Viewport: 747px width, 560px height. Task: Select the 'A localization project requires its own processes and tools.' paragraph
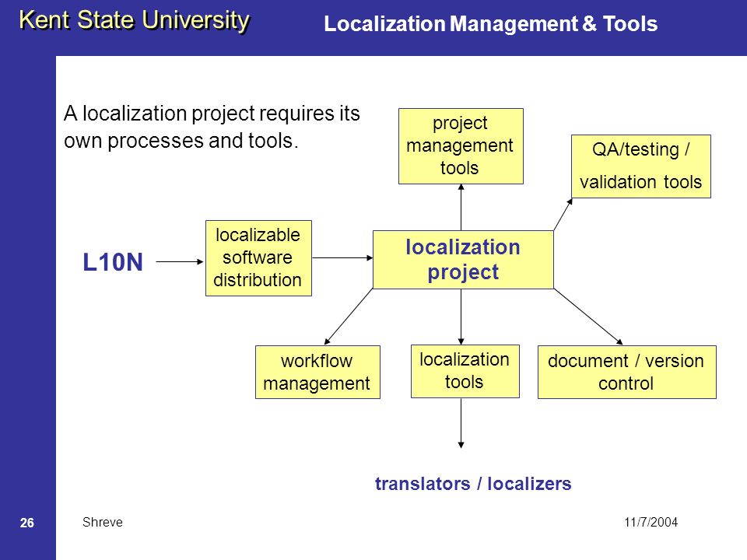click(x=212, y=127)
